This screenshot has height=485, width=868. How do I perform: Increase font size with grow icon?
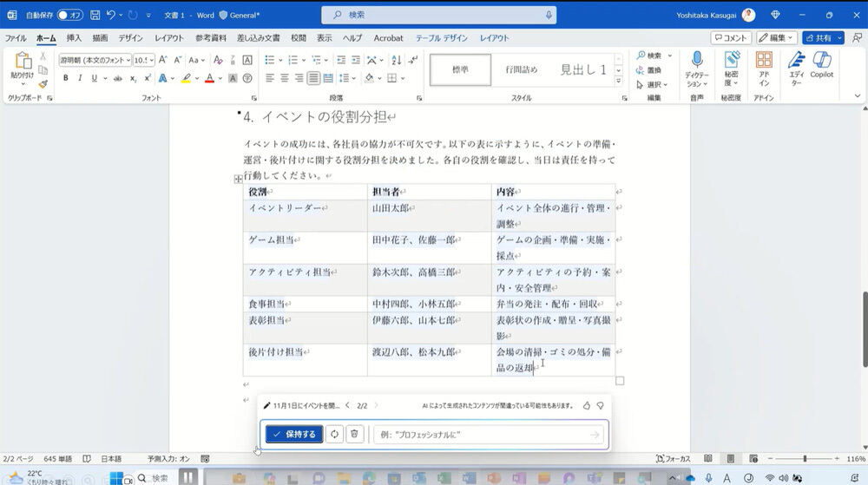point(163,60)
